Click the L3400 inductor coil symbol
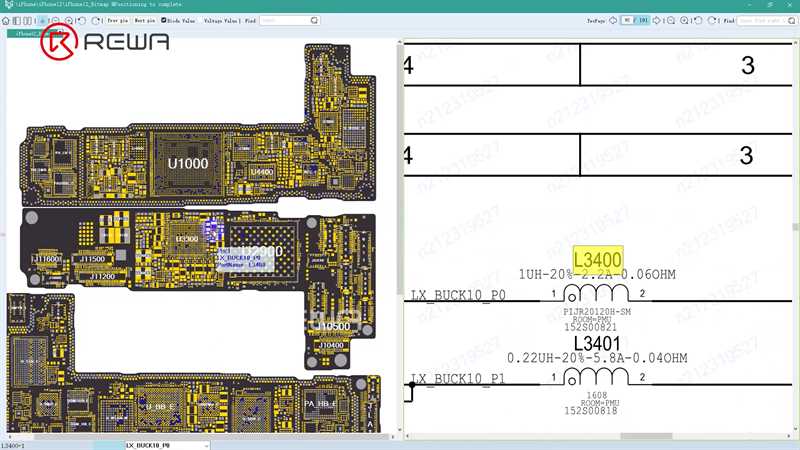 (x=596, y=293)
